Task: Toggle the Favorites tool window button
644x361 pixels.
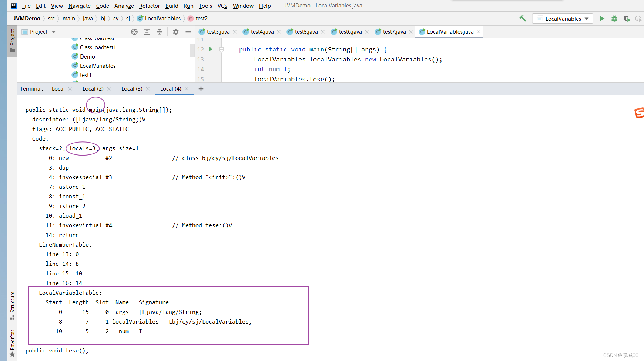Action: [x=12, y=343]
